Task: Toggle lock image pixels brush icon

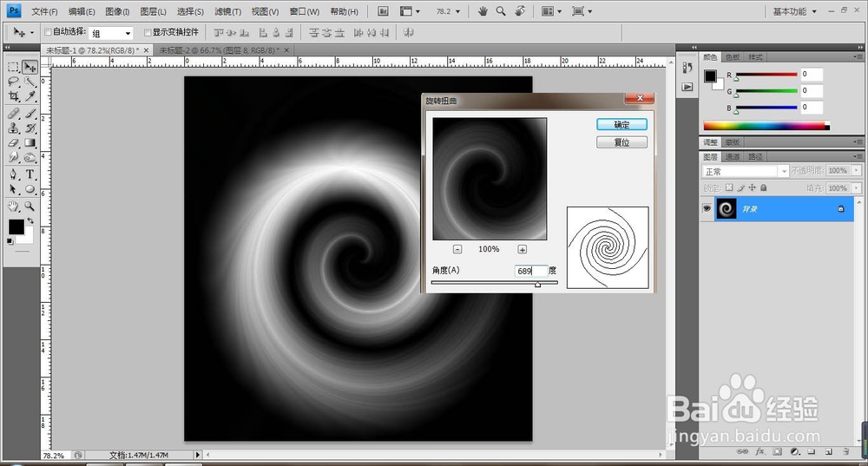Action: [740, 187]
